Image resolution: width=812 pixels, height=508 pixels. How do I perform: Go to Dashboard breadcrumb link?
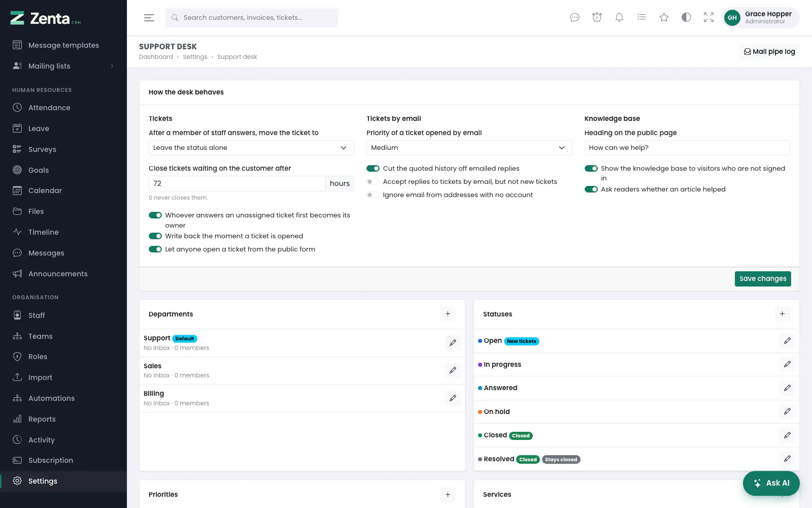coord(156,57)
